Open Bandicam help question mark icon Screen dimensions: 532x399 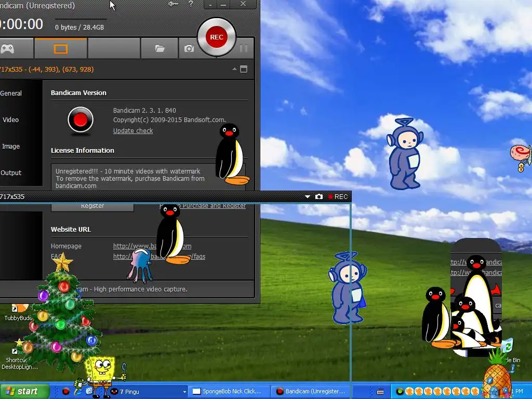(x=191, y=4)
